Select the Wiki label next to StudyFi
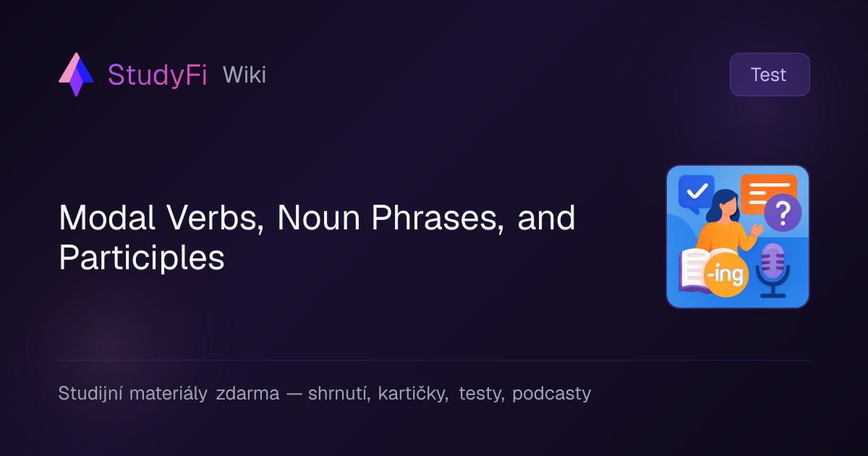 tap(244, 75)
